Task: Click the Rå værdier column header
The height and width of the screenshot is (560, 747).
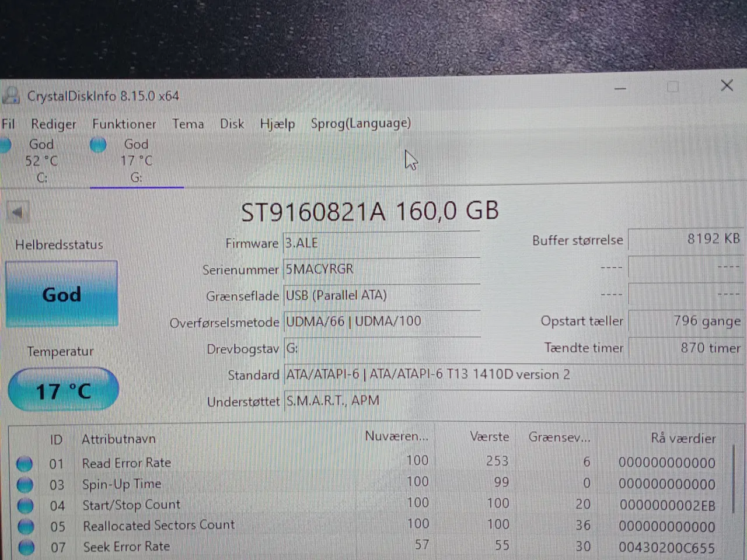Action: coord(683,438)
